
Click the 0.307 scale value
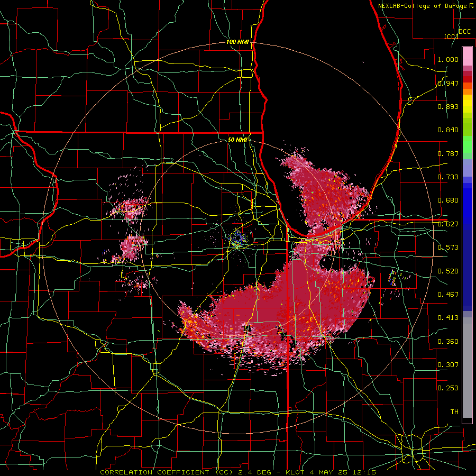tap(448, 365)
